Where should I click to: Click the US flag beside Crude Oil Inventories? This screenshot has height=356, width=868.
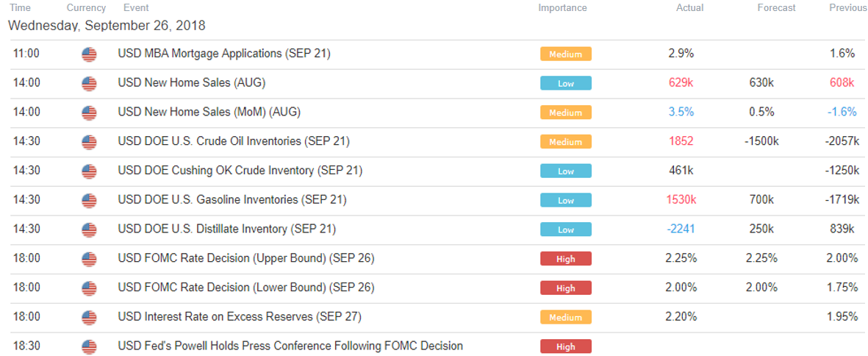point(89,142)
